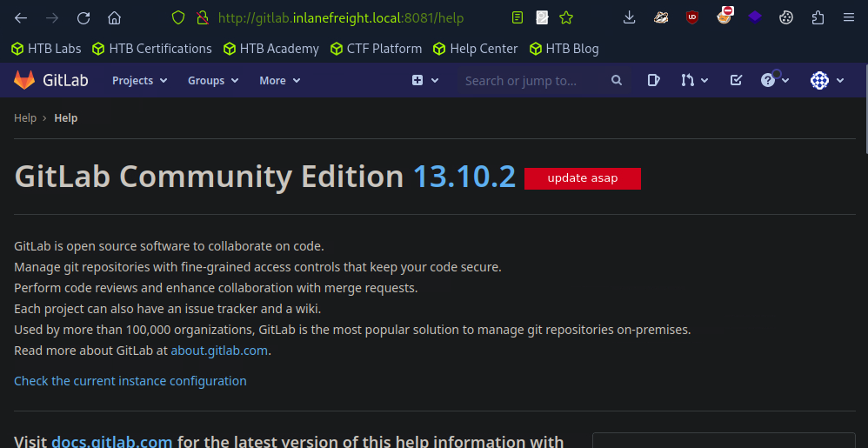Click the insecure connection padlock icon
The image size is (868, 448).
point(202,17)
